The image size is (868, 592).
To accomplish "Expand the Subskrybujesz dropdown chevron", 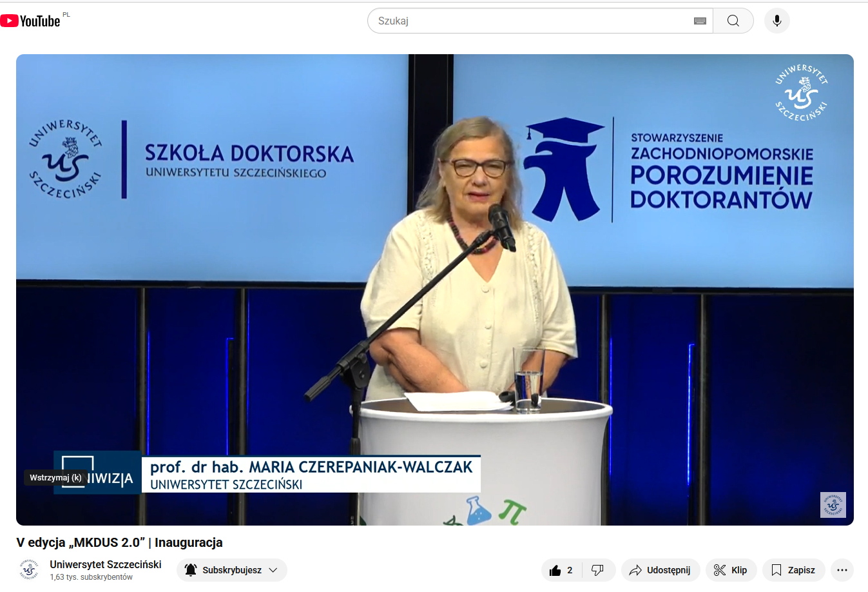I will [273, 570].
